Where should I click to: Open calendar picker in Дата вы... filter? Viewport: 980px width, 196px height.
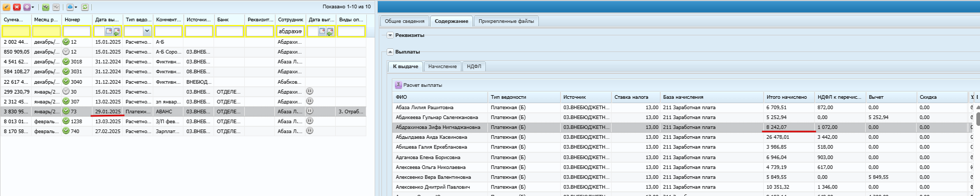[109, 31]
